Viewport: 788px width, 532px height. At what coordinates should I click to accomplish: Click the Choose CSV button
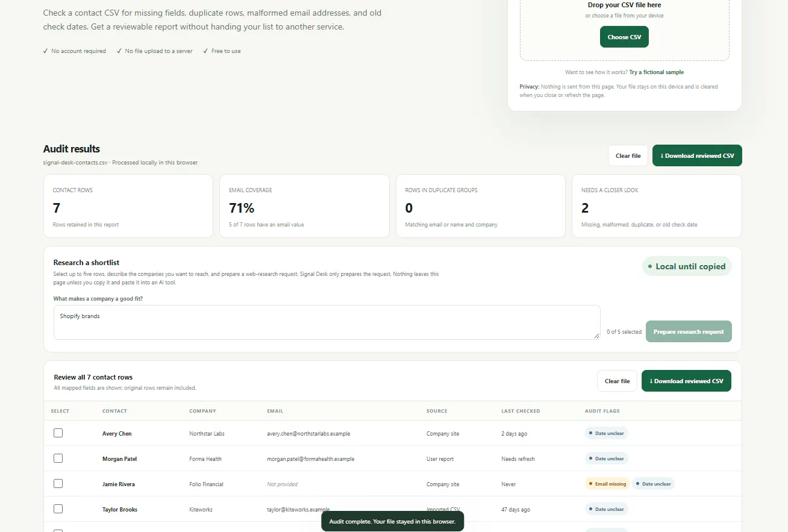pos(624,37)
